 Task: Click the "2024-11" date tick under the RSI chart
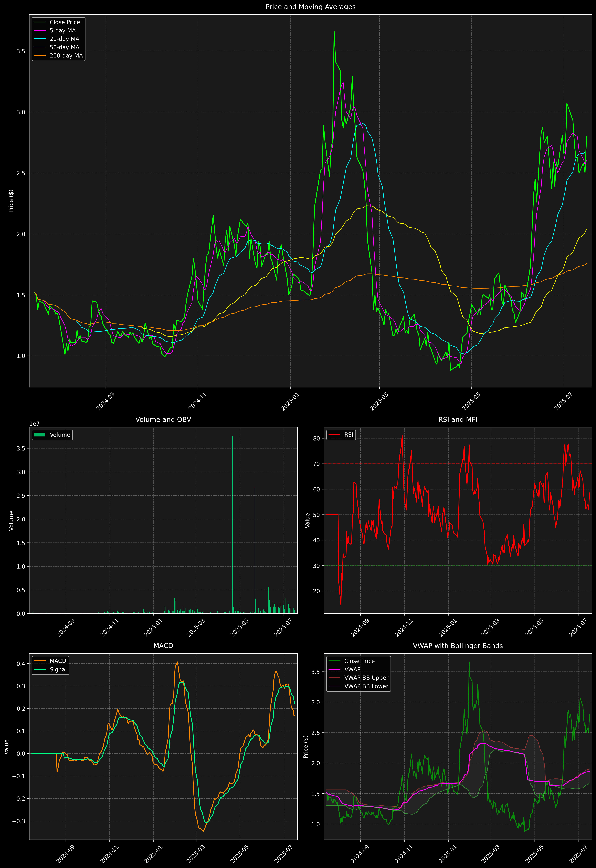tap(404, 627)
